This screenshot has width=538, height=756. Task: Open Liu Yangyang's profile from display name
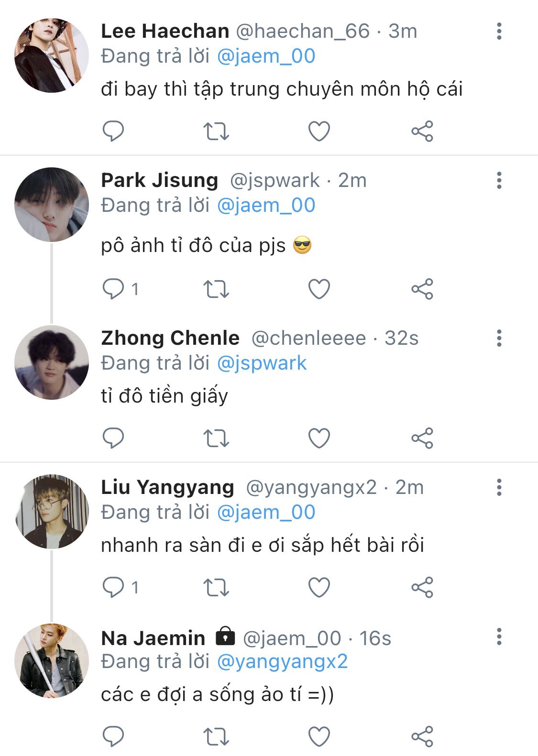coord(167,487)
